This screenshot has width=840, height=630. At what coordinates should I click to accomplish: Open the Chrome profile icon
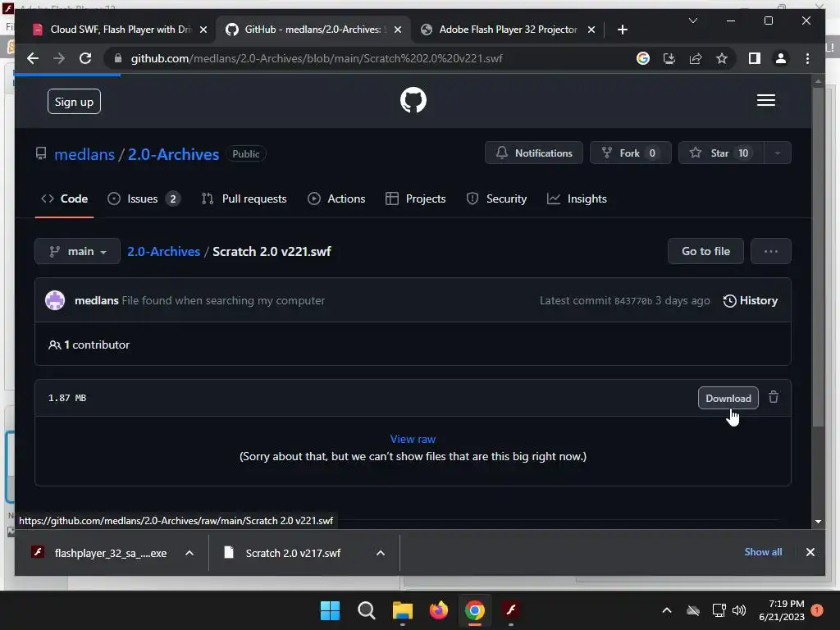point(781,58)
